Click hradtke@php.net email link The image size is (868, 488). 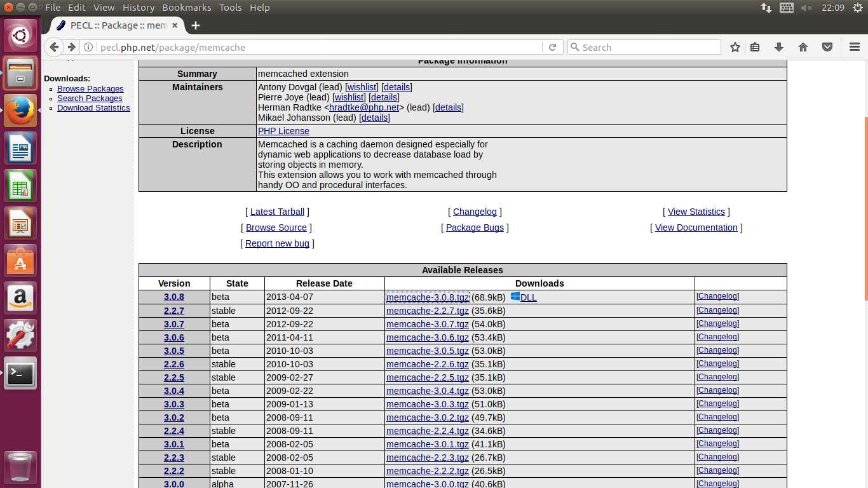pos(364,107)
